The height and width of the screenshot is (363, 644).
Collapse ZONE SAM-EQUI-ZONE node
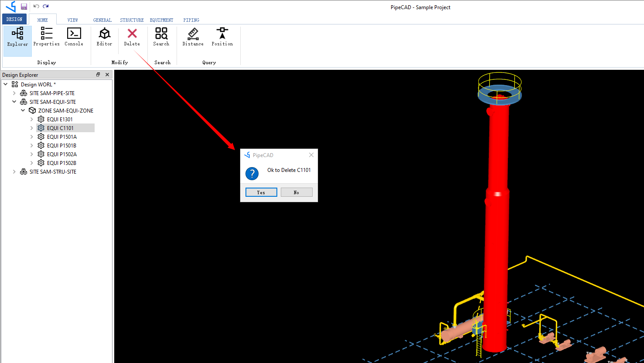click(x=23, y=110)
